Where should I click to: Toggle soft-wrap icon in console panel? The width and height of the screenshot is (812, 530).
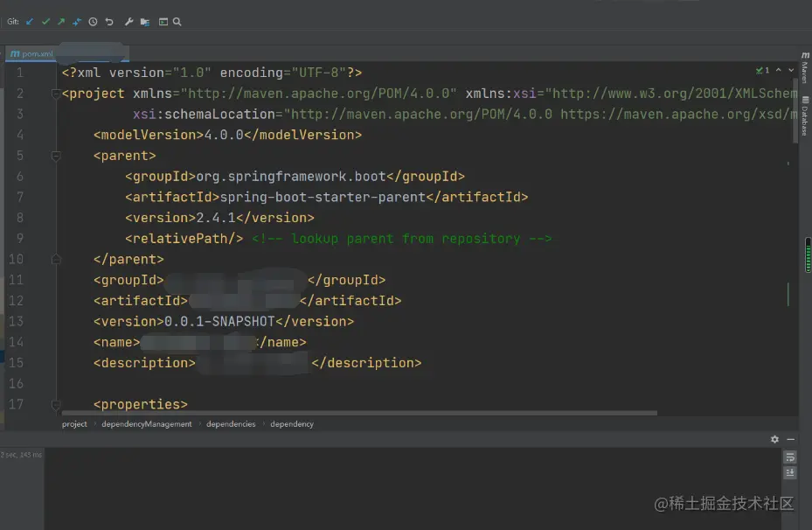(790, 457)
